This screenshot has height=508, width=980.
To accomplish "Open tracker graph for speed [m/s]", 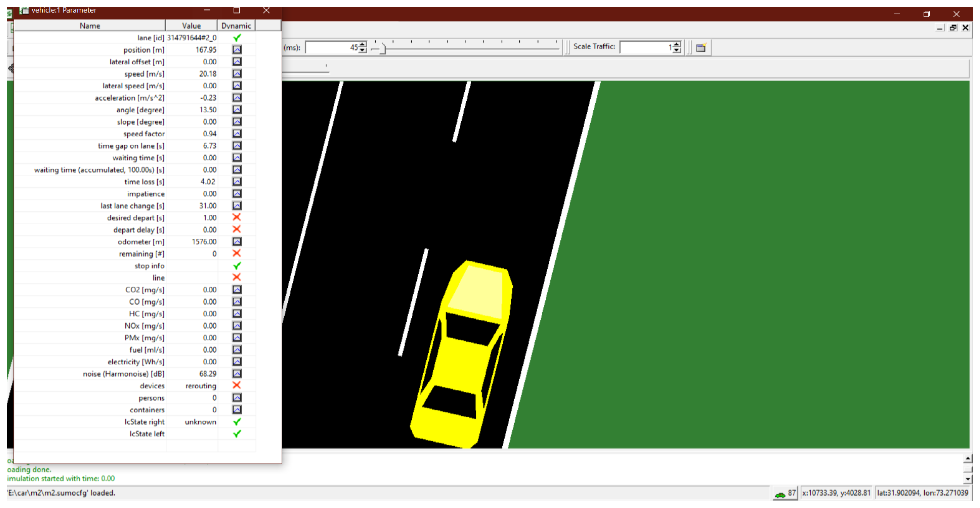I will click(237, 73).
